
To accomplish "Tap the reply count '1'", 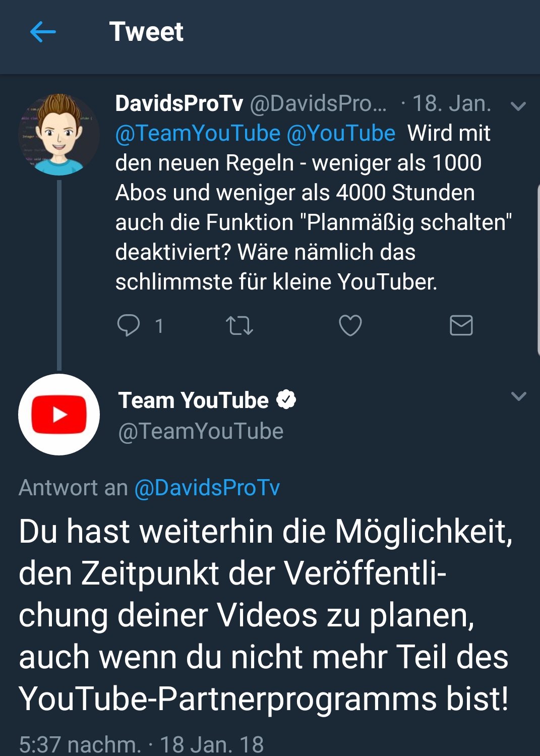I will click(x=159, y=326).
